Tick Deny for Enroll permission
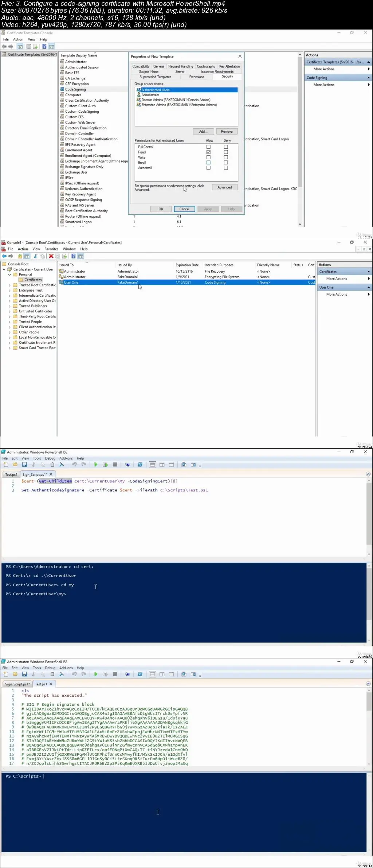This screenshot has height=868, width=373. tap(226, 163)
